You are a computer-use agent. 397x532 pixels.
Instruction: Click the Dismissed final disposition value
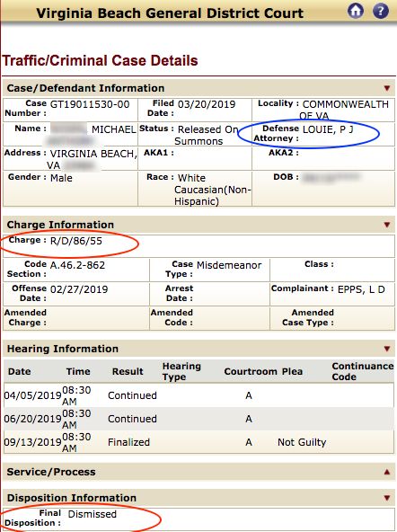pos(93,514)
